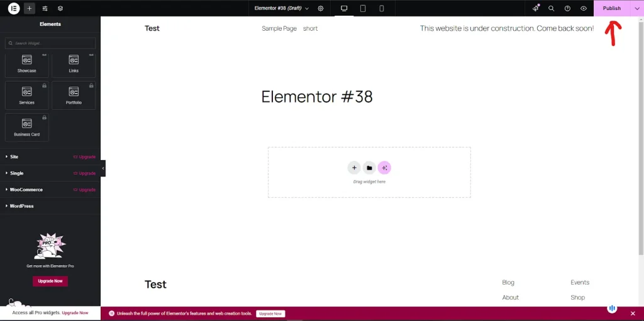Image resolution: width=644 pixels, height=321 pixels.
Task: Switch to Tablet responsive view
Action: point(363,8)
